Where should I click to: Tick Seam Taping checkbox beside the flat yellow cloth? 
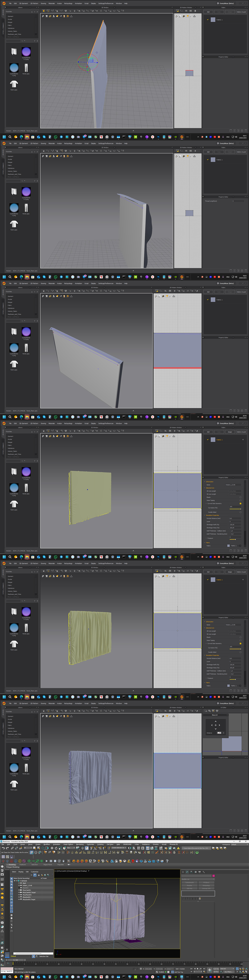[x=241, y=501]
